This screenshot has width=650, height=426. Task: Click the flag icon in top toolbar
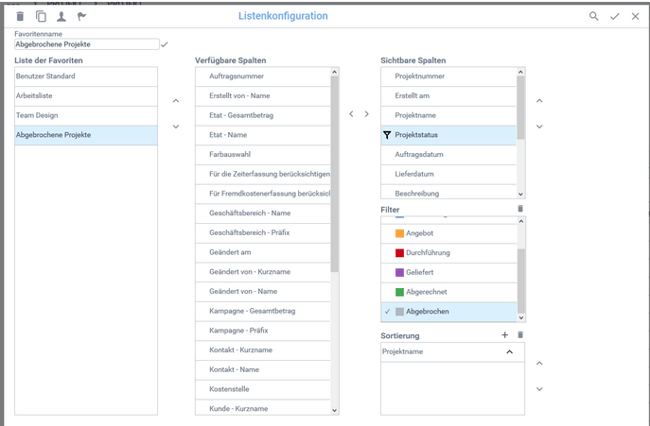(x=81, y=16)
